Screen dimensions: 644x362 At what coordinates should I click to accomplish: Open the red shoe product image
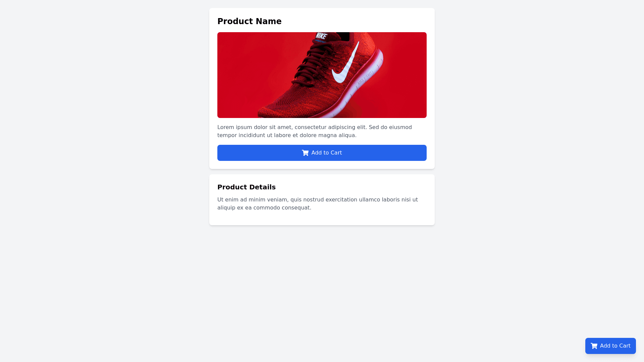tap(322, 75)
